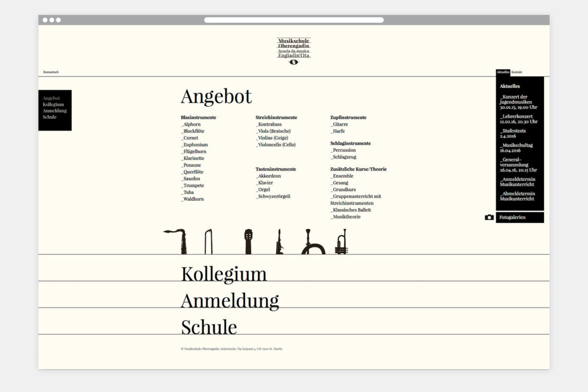Click the guitar headstock silhouette icon
Image resolution: width=588 pixels, height=392 pixels.
248,241
